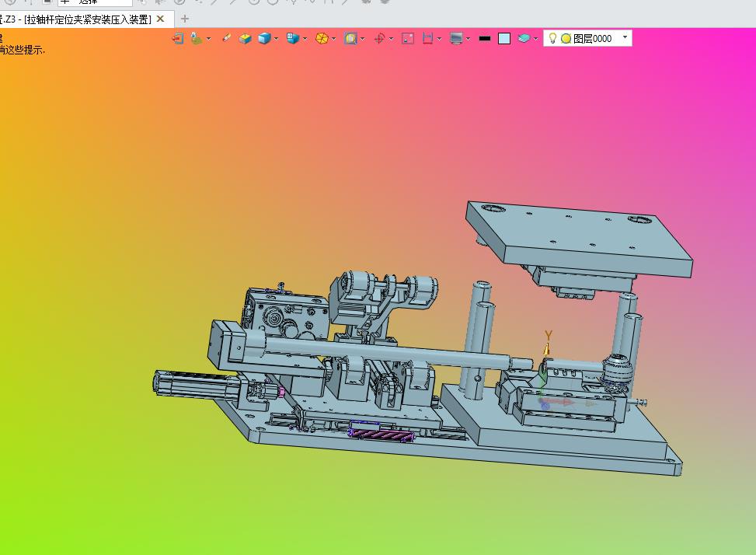The image size is (756, 555).
Task: Open the measure tool dropdown arrow
Action: point(439,39)
